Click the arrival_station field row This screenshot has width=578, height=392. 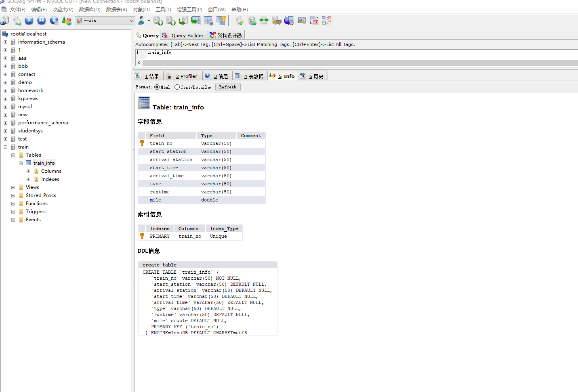[x=202, y=160]
